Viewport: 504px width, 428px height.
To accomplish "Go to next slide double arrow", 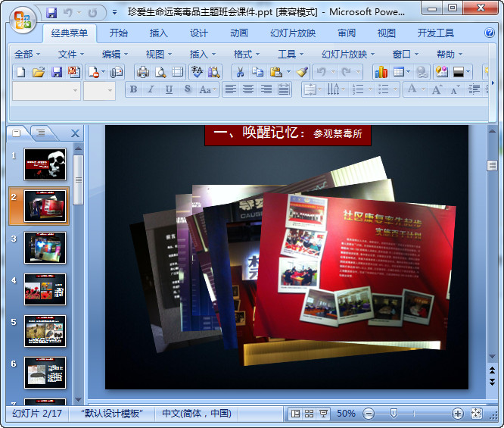I will click(492, 382).
